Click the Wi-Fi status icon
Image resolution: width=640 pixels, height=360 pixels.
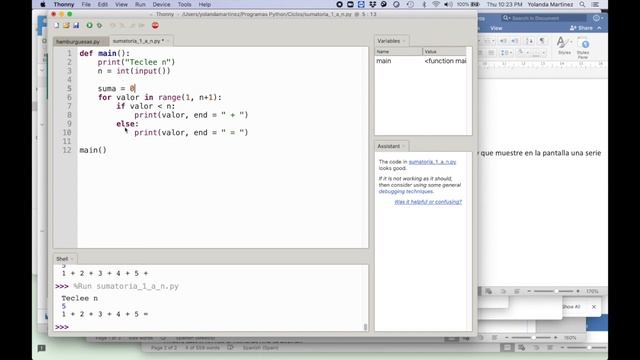(436, 4)
